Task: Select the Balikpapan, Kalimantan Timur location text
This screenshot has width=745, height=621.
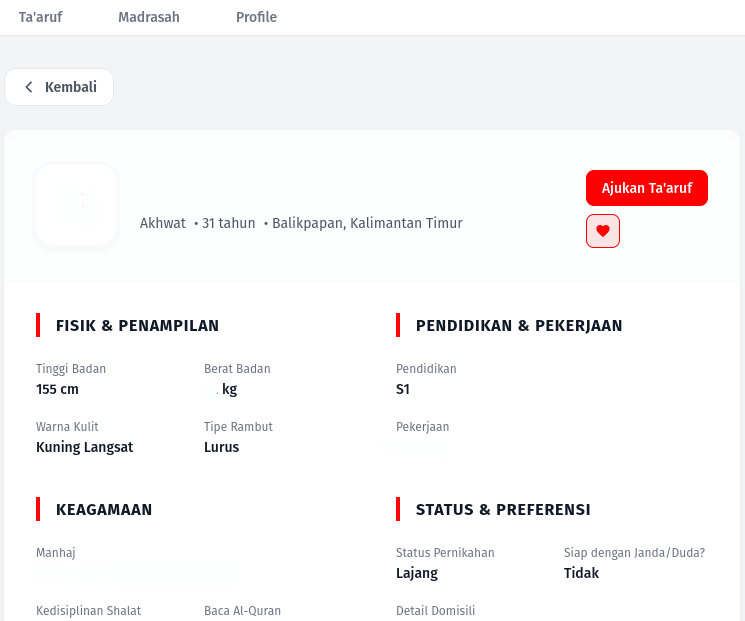Action: [x=367, y=223]
